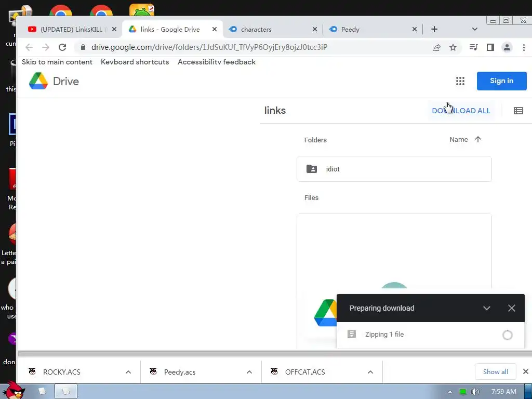View site security lock info
Image resolution: width=532 pixels, height=399 pixels.
click(83, 47)
